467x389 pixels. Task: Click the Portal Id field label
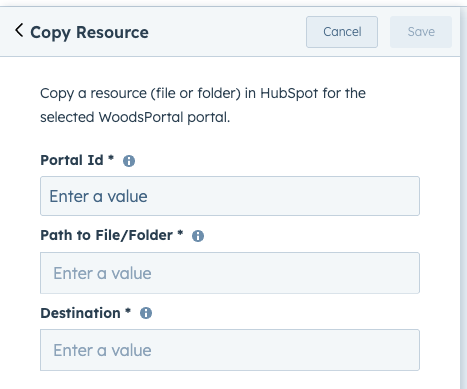(x=72, y=160)
